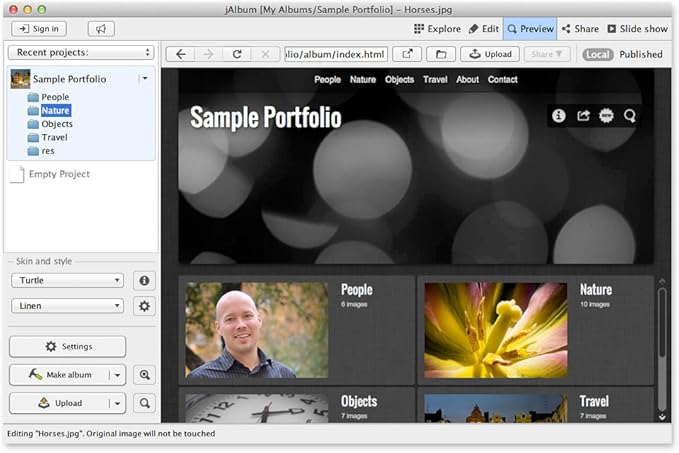Viewport: 679px width, 453px height.
Task: Expand the Make album options arrow
Action: (118, 375)
